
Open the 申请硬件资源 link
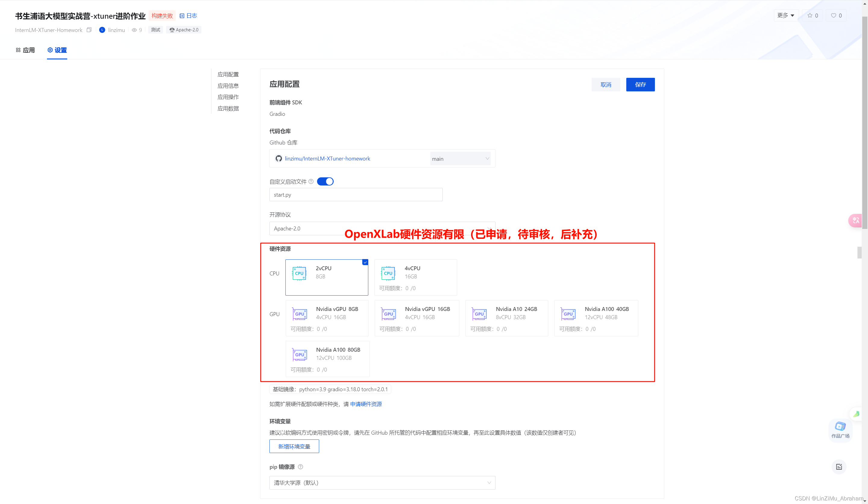tap(366, 404)
